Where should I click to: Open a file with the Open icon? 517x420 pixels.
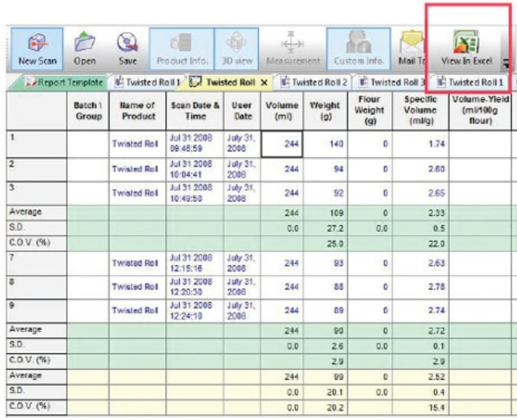pyautogui.click(x=85, y=49)
